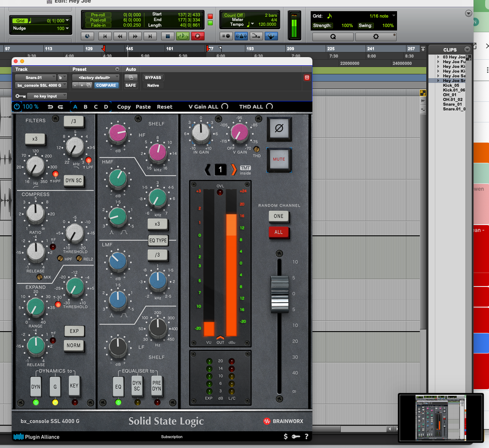Toggle the DYN SC filter button
This screenshot has height=448, width=489.
74,180
